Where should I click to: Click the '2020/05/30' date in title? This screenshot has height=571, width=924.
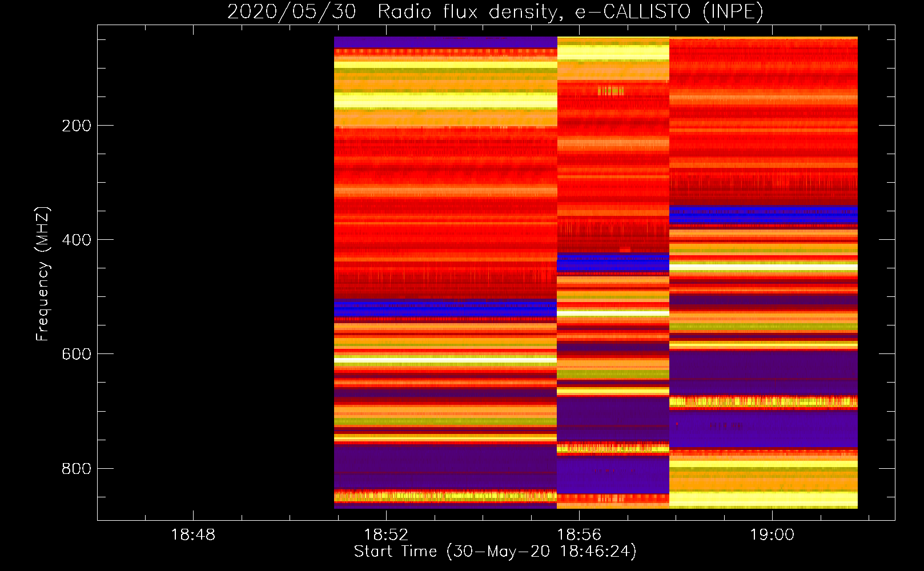point(292,12)
